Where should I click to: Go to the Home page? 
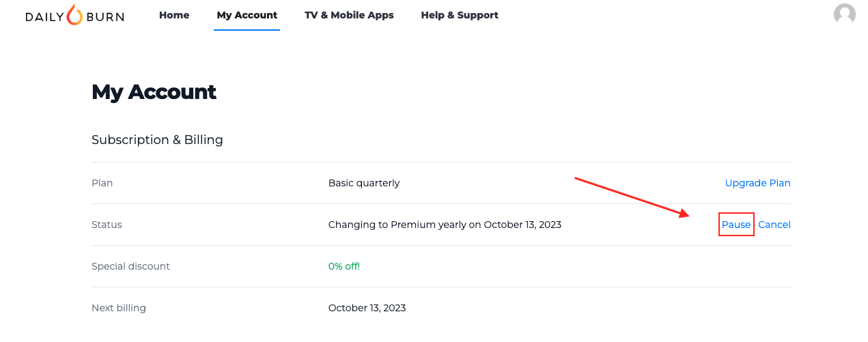[174, 15]
